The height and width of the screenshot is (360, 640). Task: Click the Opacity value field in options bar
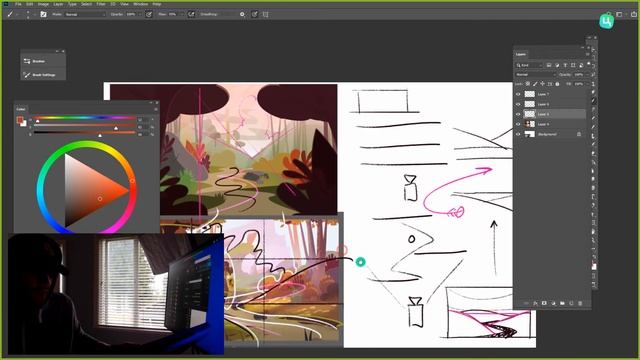pos(131,14)
